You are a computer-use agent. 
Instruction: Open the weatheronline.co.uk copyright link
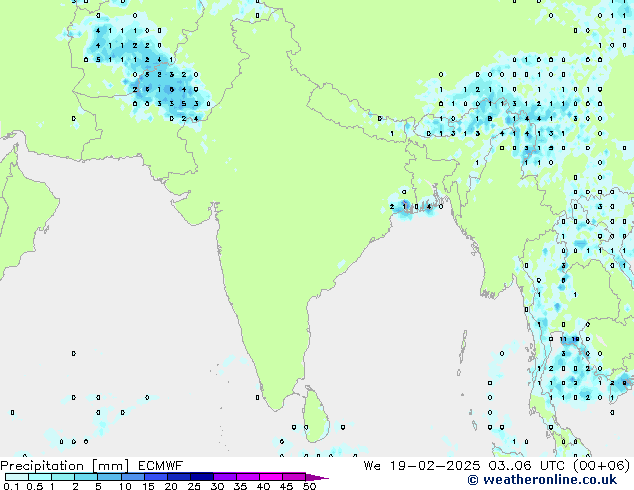pyautogui.click(x=542, y=480)
